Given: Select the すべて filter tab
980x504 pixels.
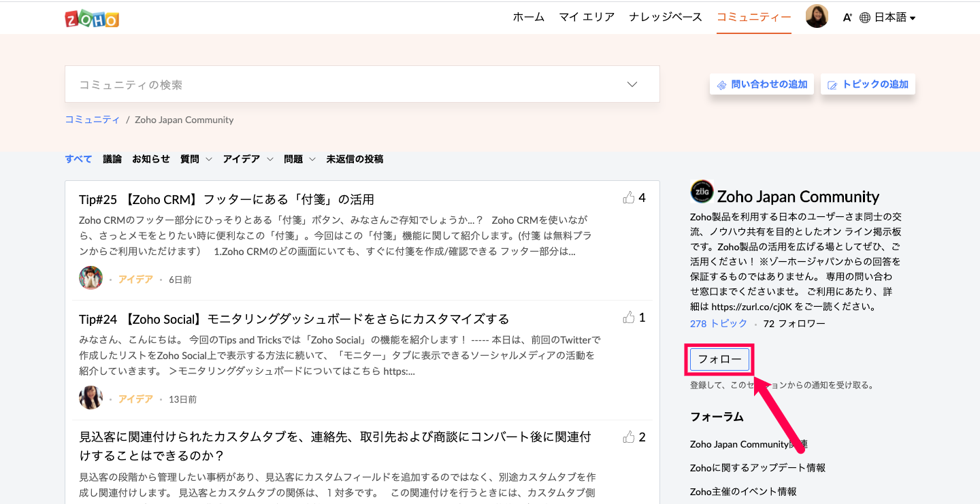Looking at the screenshot, I should click(x=78, y=159).
